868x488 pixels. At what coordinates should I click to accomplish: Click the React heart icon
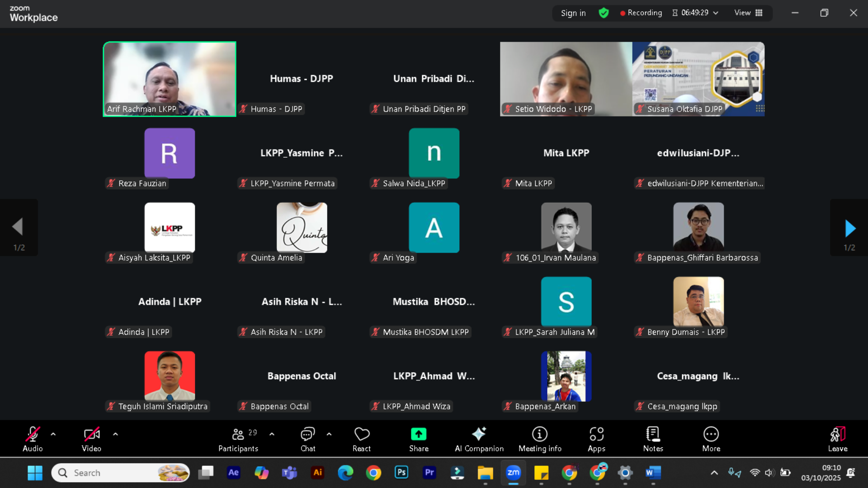[x=362, y=439]
